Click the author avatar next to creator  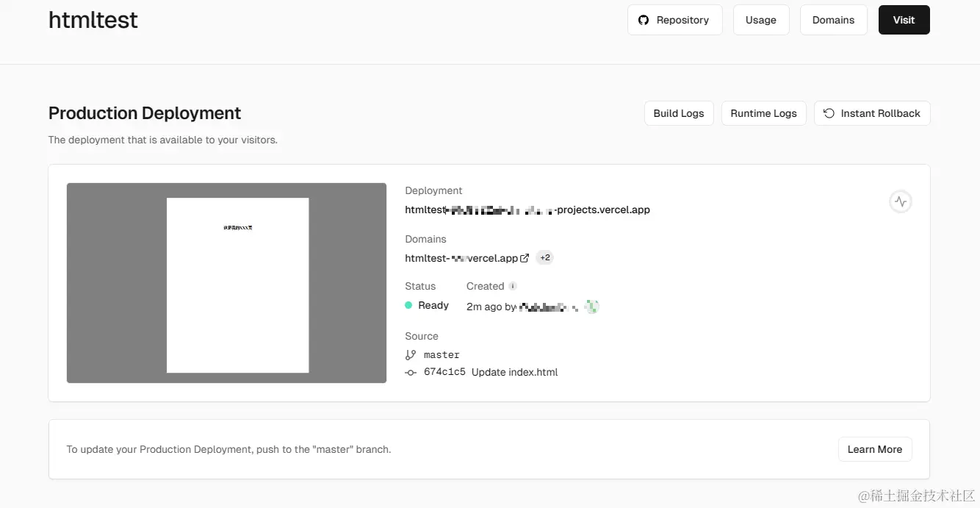click(x=591, y=307)
